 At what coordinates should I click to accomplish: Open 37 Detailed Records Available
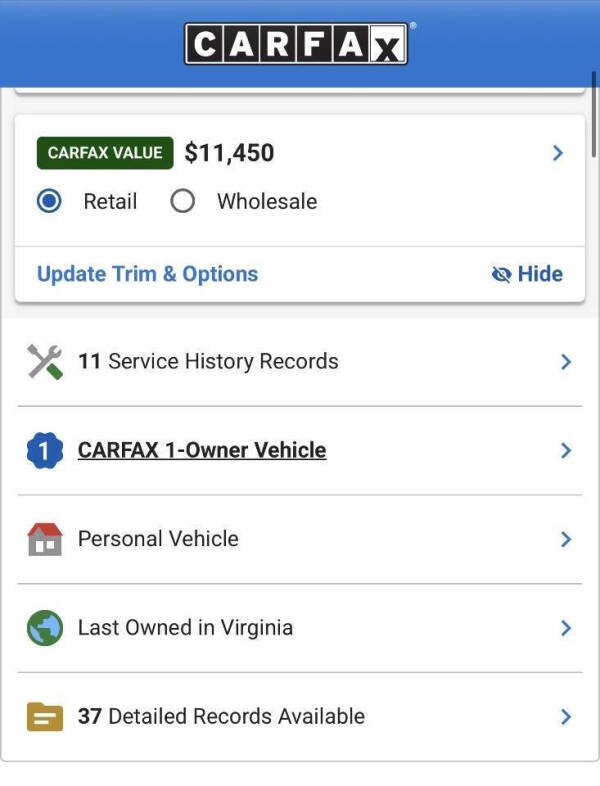[x=300, y=717]
